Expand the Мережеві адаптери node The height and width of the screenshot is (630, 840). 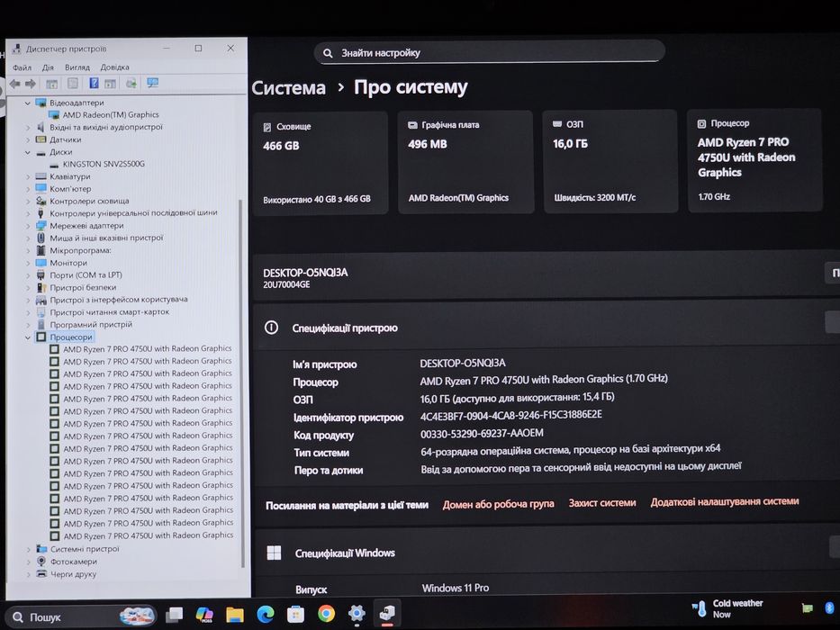coord(28,226)
